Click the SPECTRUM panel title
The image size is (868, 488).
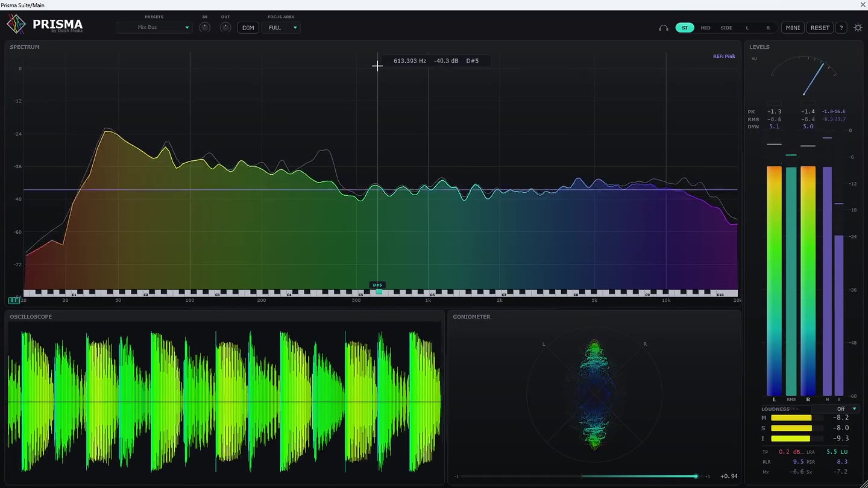25,47
